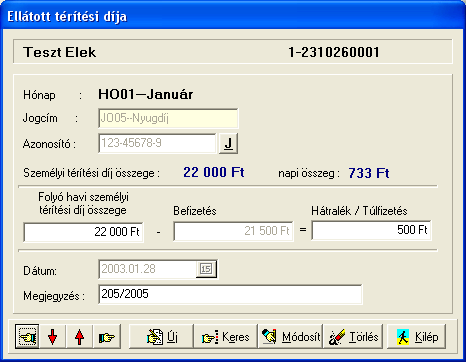Click Megjegyzés field containing 205/2005
This screenshot has height=362, width=466.
(x=230, y=294)
